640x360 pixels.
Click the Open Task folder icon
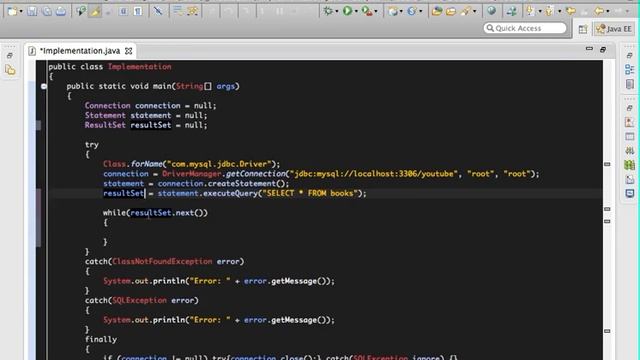click(x=451, y=11)
